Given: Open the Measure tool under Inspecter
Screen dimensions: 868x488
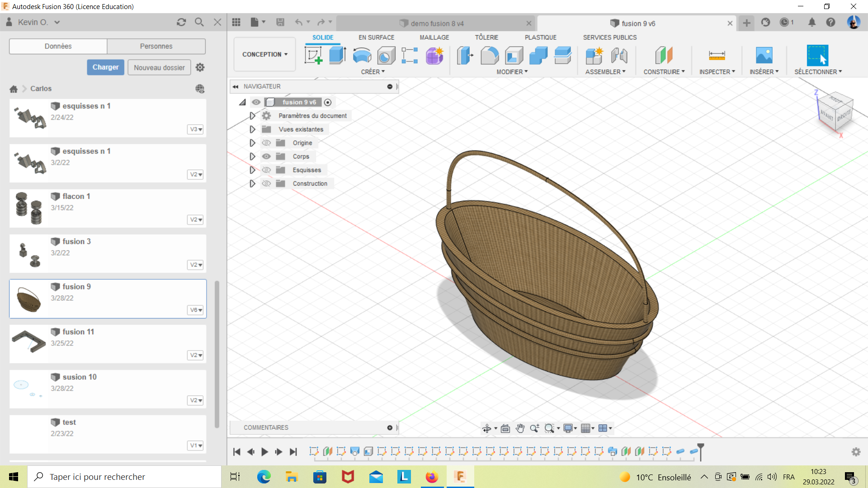Looking at the screenshot, I should click(717, 56).
